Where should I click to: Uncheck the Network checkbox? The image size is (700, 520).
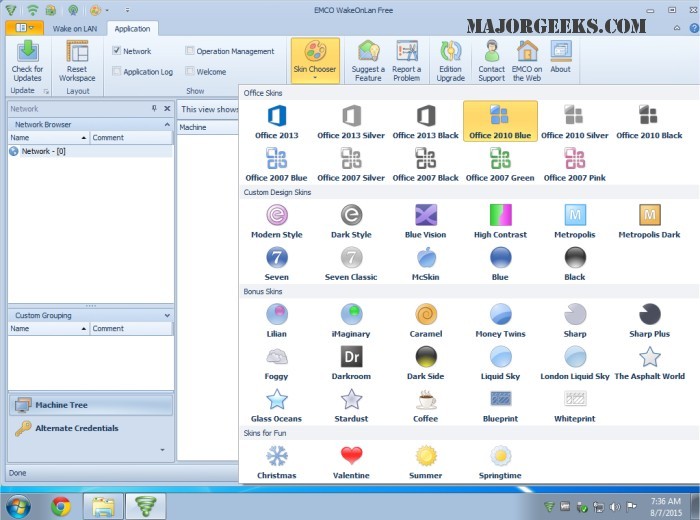pos(117,50)
